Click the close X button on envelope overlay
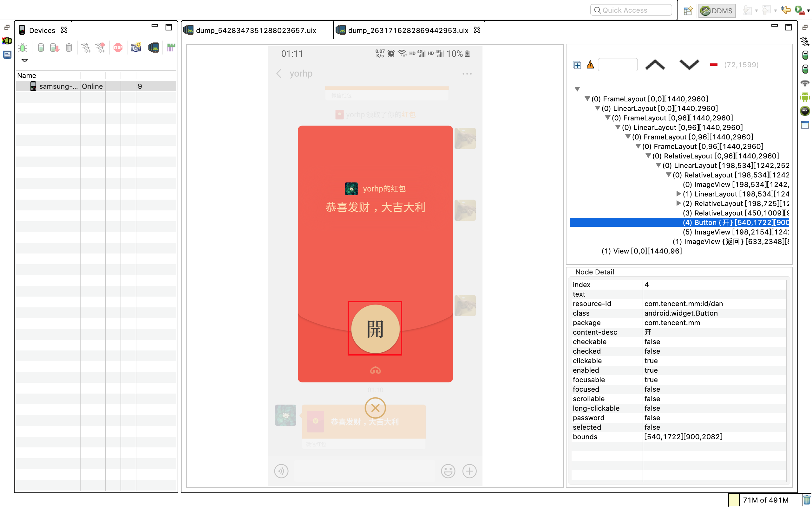The height and width of the screenshot is (507, 812). coord(375,407)
